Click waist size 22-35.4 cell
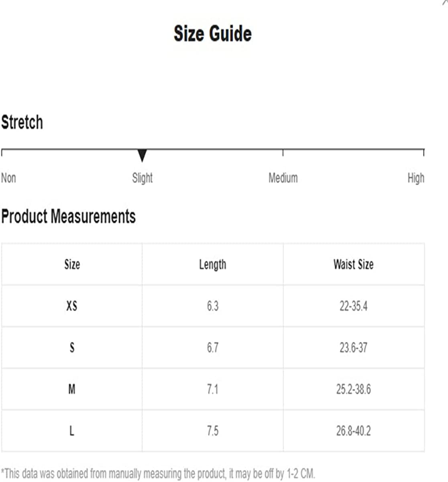 click(x=353, y=306)
